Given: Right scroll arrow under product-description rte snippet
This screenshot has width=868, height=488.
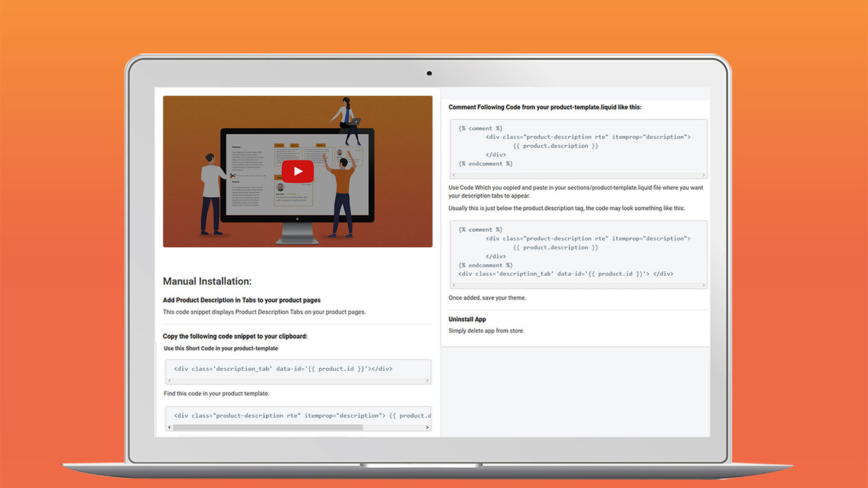Looking at the screenshot, I should tap(427, 428).
